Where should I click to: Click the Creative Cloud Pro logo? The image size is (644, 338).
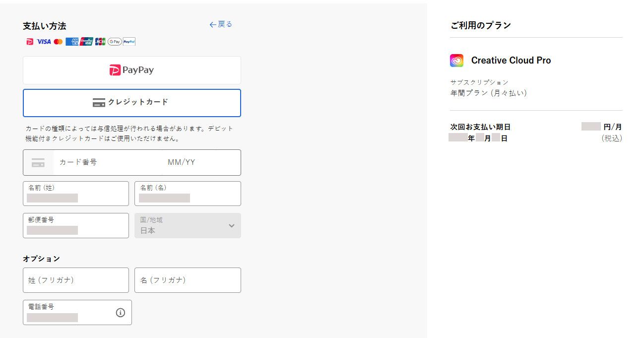coord(456,60)
